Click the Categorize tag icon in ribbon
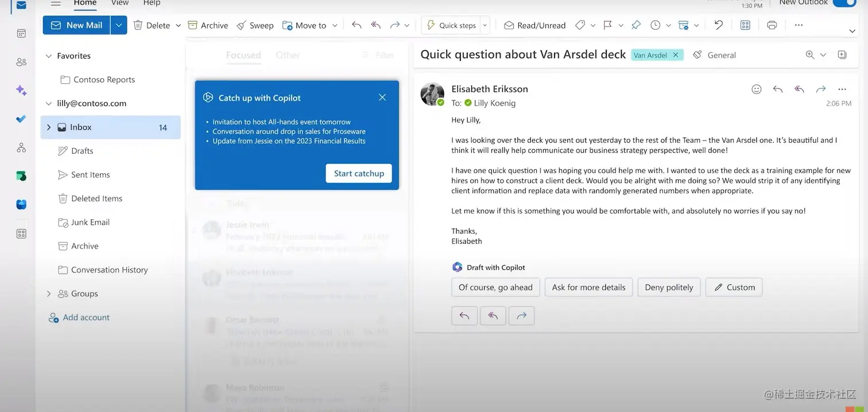This screenshot has width=868, height=412. click(x=580, y=25)
